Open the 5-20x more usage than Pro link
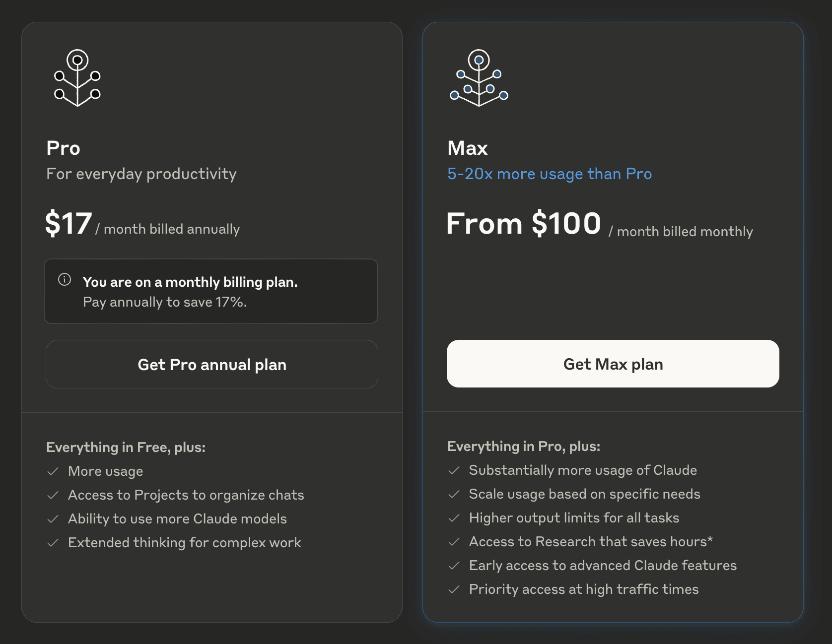 [x=550, y=174]
